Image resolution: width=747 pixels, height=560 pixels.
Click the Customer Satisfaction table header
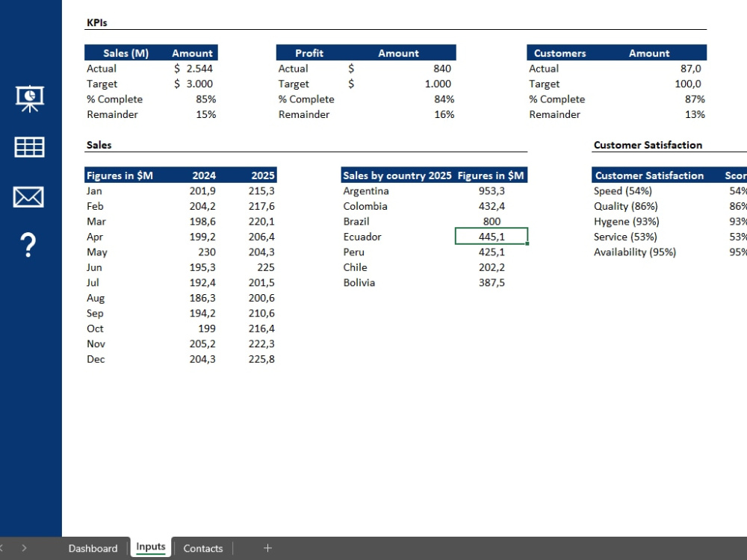649,175
